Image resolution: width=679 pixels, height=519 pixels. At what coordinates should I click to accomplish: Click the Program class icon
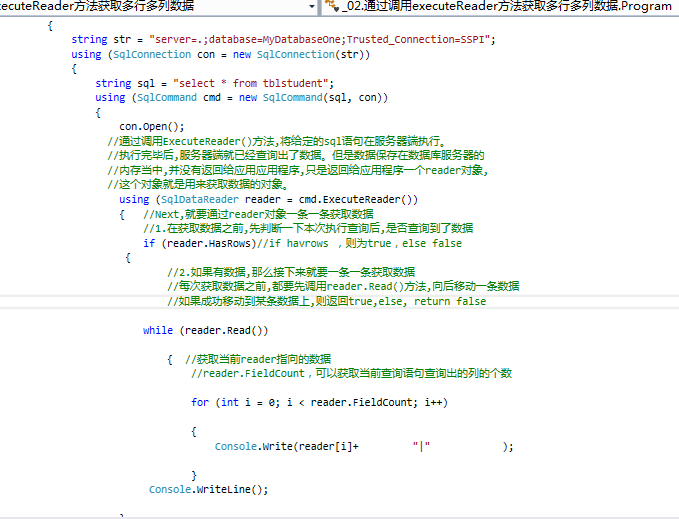[331, 6]
